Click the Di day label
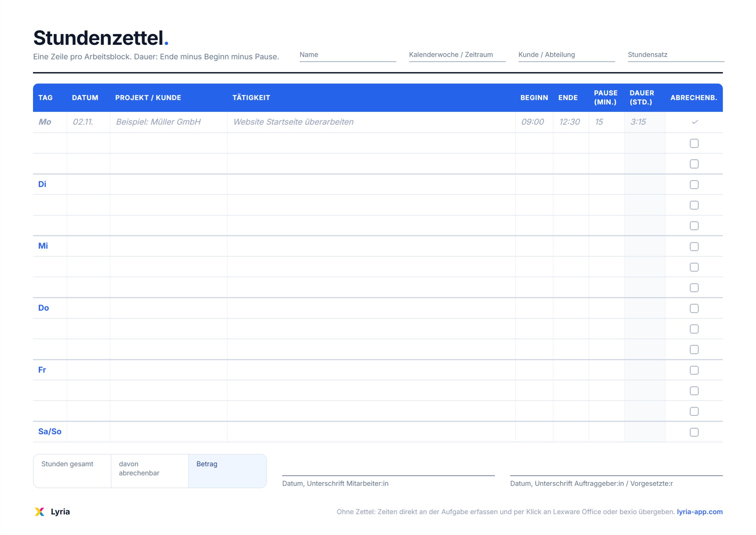This screenshot has width=756, height=535. (42, 184)
